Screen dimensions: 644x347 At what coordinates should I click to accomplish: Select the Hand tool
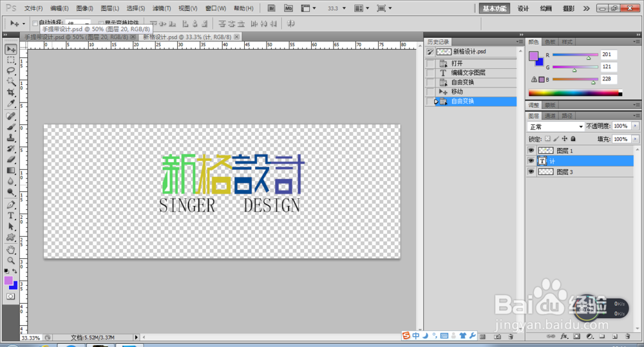[x=11, y=250]
